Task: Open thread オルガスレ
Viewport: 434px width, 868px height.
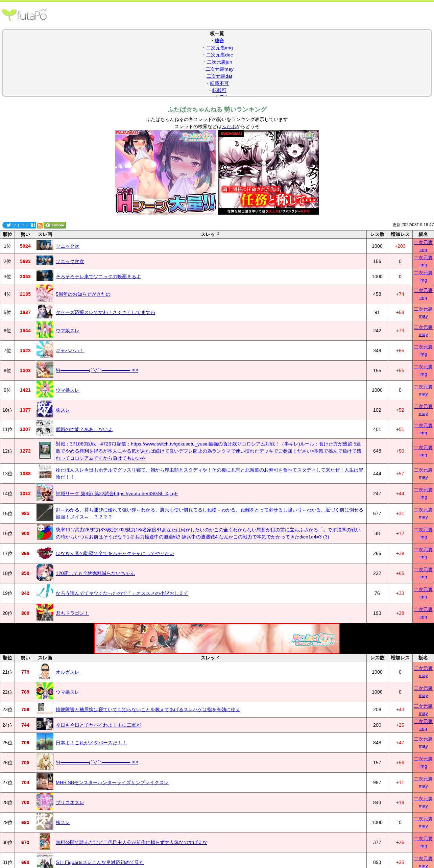Action: (67, 672)
